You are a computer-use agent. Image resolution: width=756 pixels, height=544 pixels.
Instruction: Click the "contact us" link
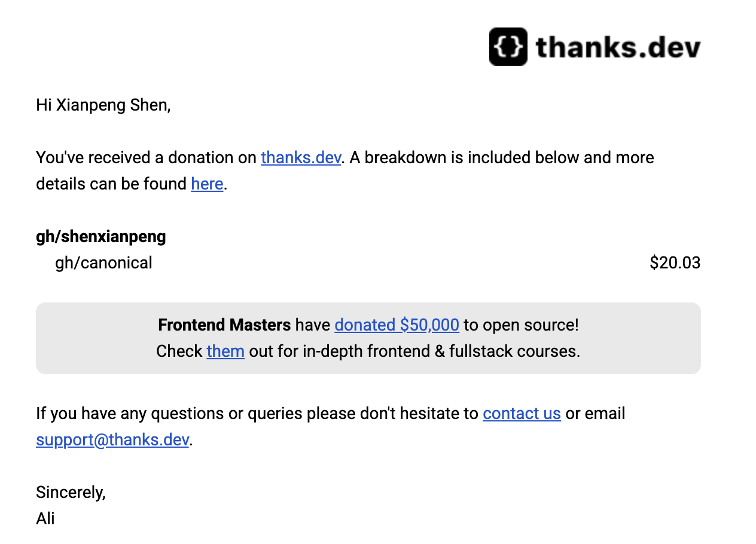(x=522, y=414)
